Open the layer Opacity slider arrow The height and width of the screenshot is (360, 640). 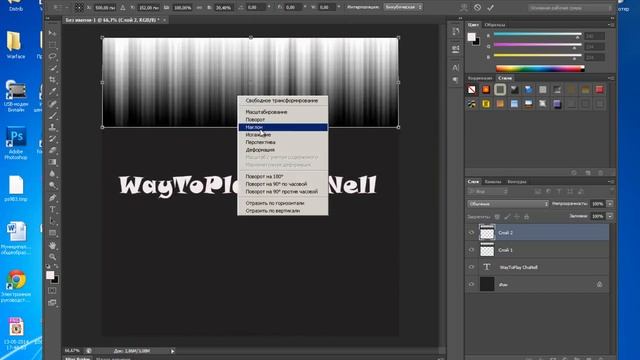coord(610,204)
